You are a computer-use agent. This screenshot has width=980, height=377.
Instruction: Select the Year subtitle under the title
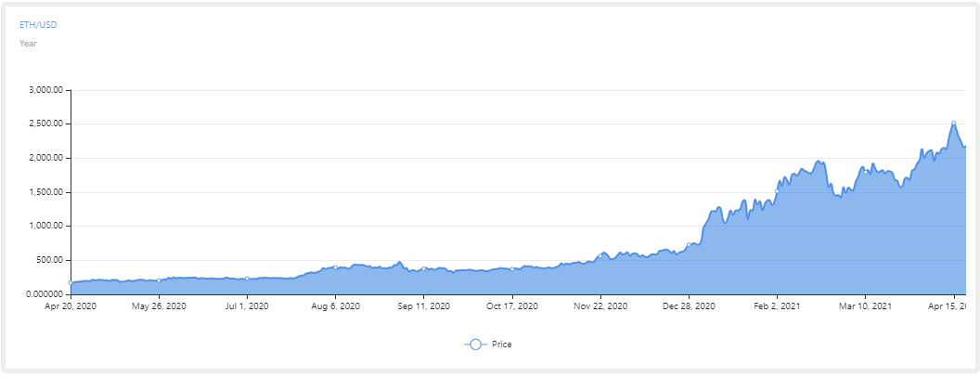[x=28, y=43]
